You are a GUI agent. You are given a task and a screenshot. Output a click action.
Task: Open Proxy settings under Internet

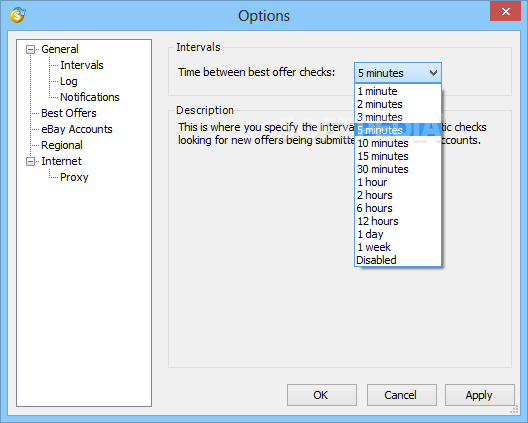tap(74, 177)
